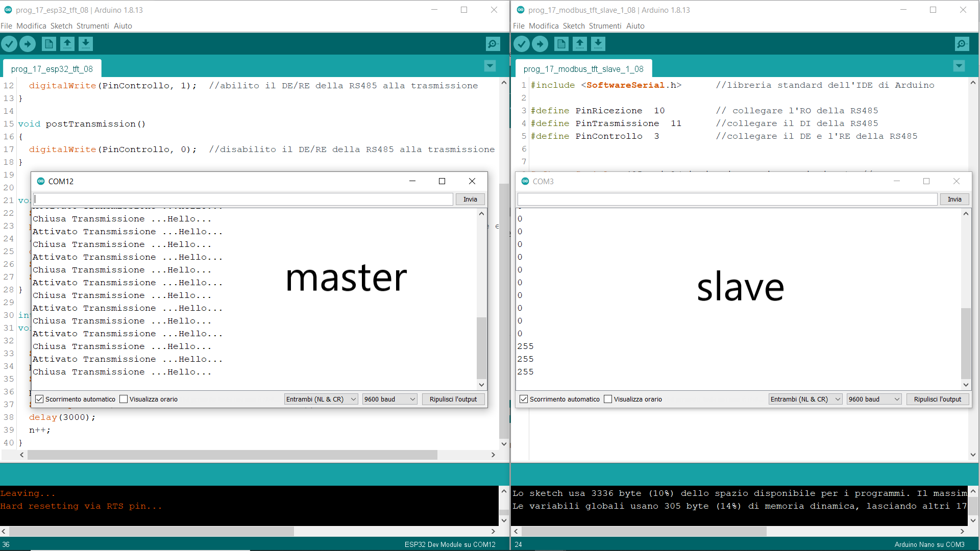Open Sketch menu in right window
The width and height of the screenshot is (980, 551).
click(x=574, y=26)
